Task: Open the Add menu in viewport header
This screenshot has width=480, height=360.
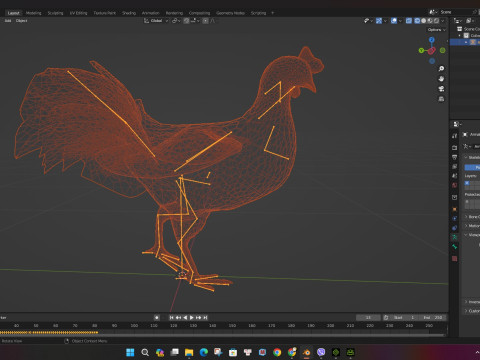Action: (8, 21)
